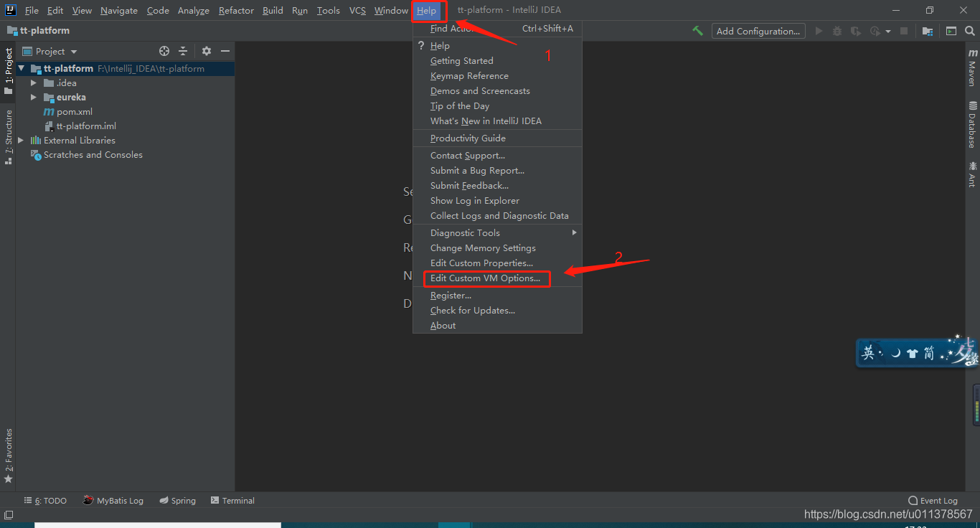Click the MyBatis Log bird icon

click(x=88, y=500)
